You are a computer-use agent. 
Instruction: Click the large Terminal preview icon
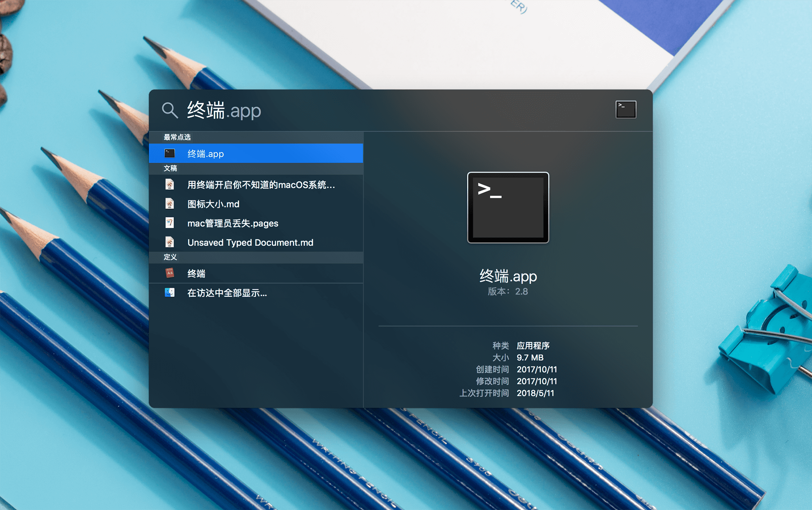508,208
